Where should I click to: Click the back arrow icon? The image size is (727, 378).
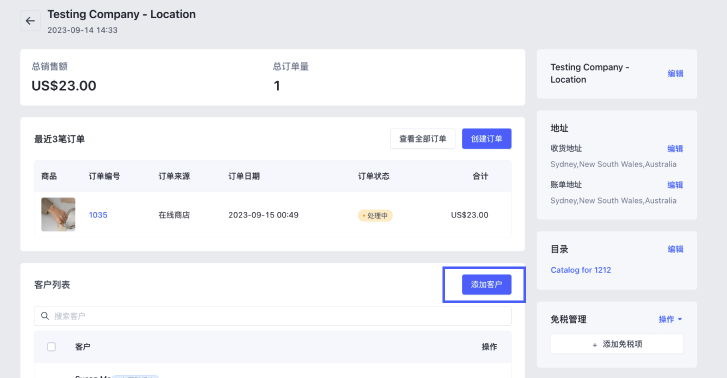30,21
